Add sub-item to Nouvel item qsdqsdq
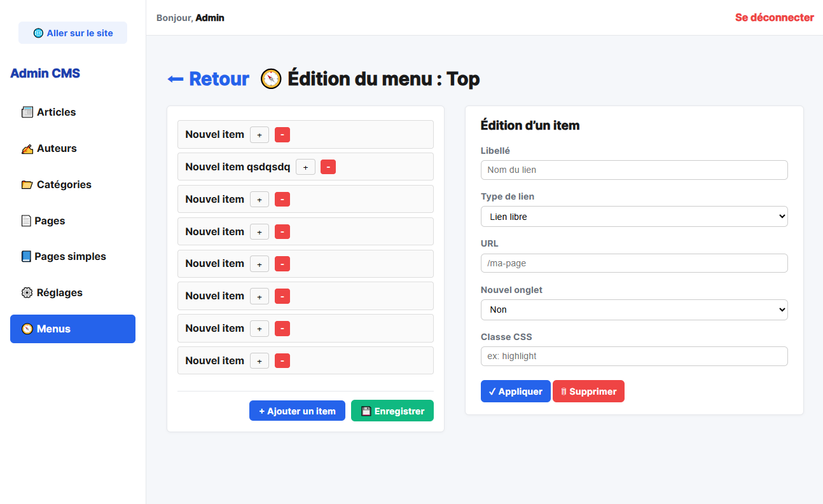 click(305, 167)
